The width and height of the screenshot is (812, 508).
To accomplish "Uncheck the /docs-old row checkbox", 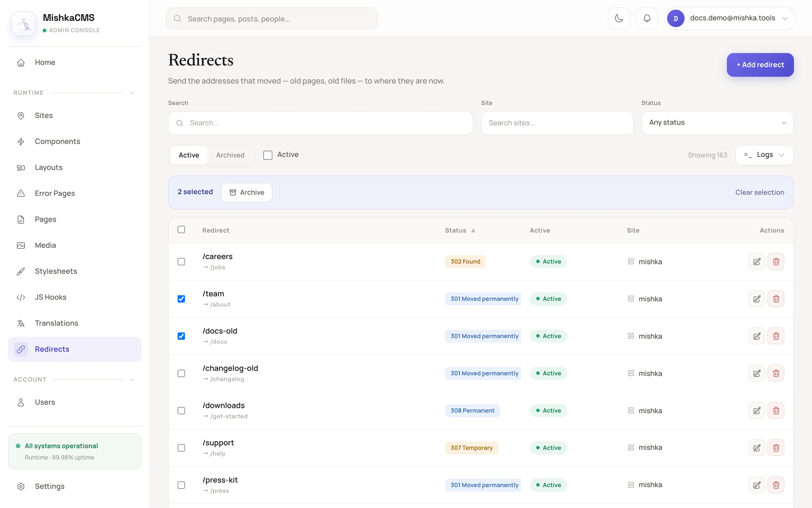I will click(181, 336).
